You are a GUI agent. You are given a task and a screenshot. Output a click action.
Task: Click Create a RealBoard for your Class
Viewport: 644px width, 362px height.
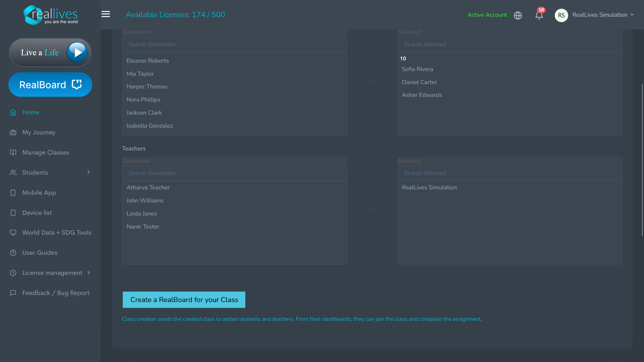184,300
